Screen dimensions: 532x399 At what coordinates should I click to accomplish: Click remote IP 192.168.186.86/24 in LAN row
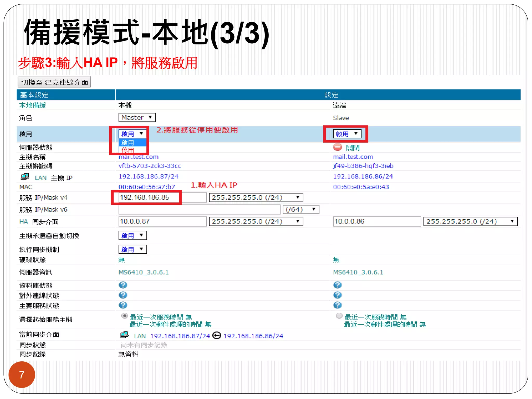click(x=363, y=176)
